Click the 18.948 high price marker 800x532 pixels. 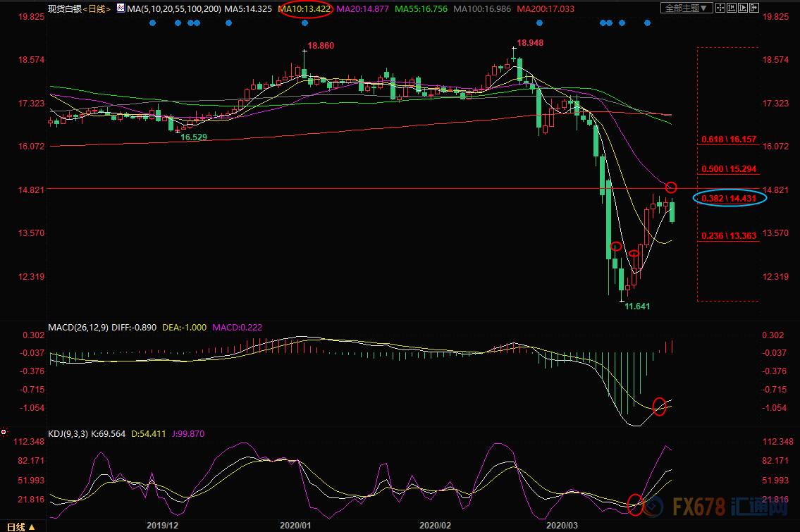point(530,43)
